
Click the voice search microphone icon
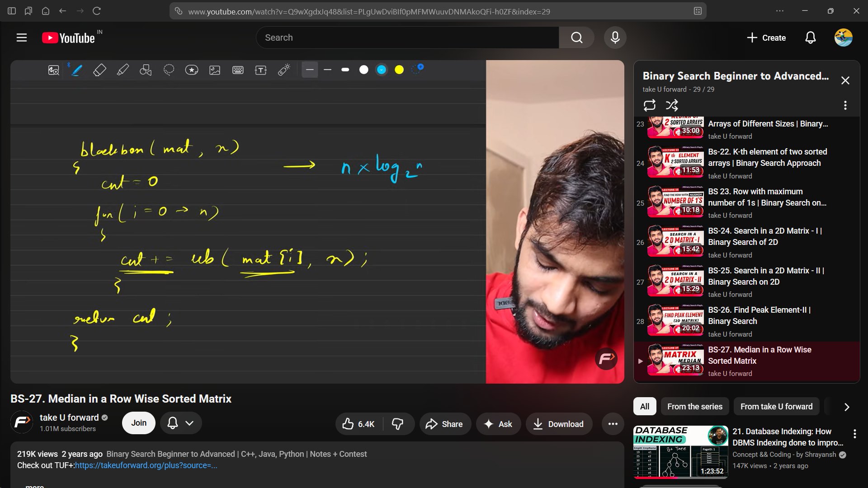tap(615, 38)
